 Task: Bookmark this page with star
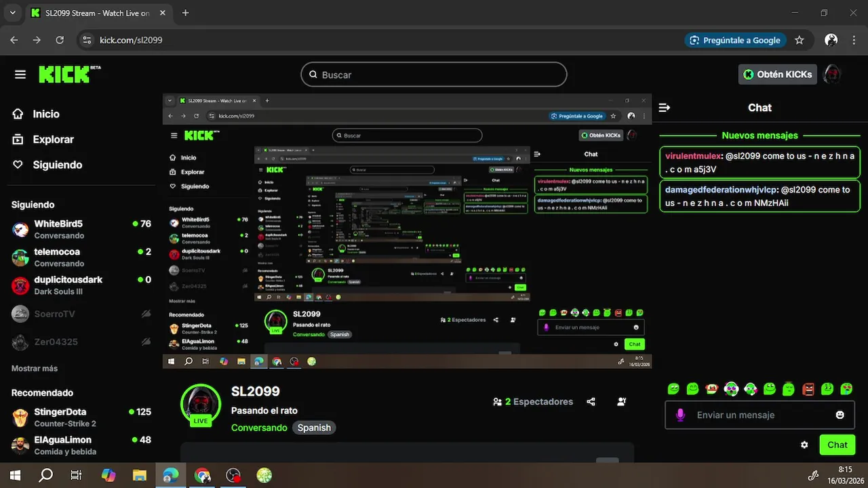click(x=800, y=40)
